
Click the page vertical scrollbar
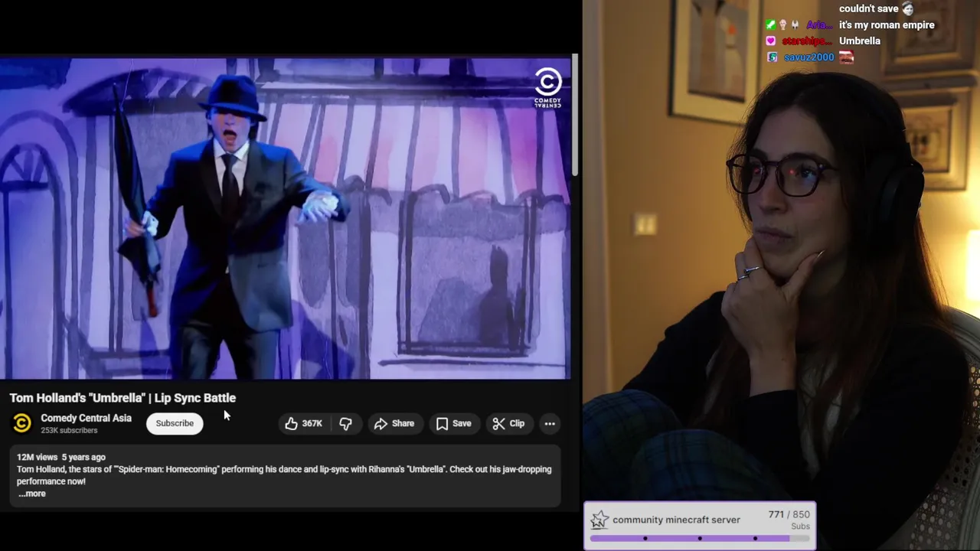[x=575, y=115]
